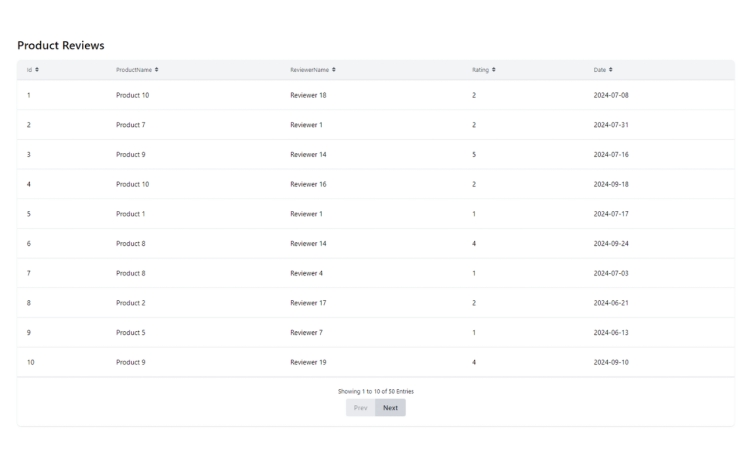Click the Product Reviews heading
The width and height of the screenshot is (750, 469).
[x=61, y=45]
